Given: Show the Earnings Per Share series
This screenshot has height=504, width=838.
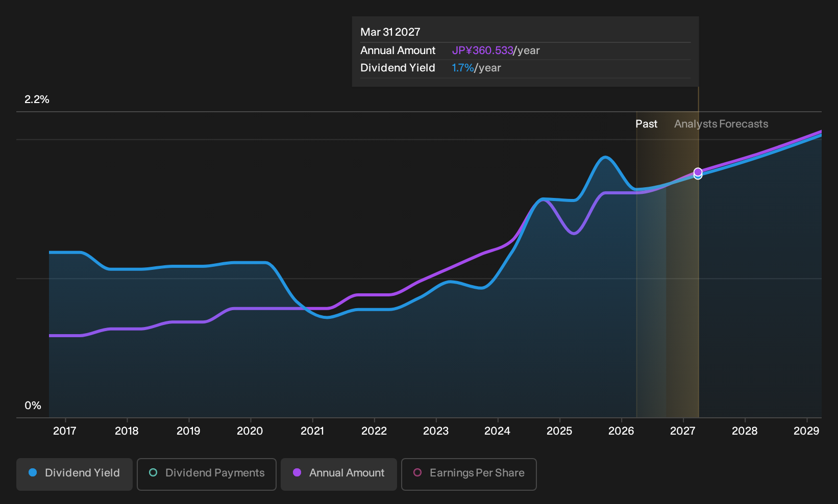Looking at the screenshot, I should click(x=469, y=474).
